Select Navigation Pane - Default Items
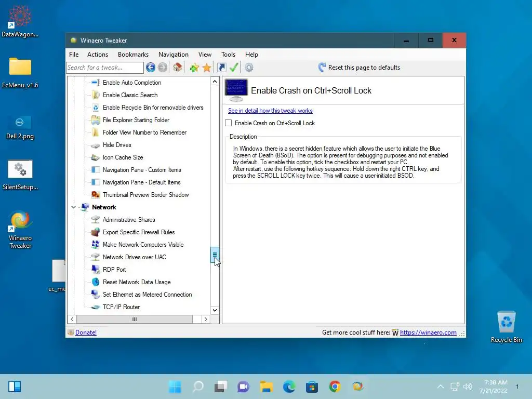This screenshot has height=399, width=532. [141, 182]
